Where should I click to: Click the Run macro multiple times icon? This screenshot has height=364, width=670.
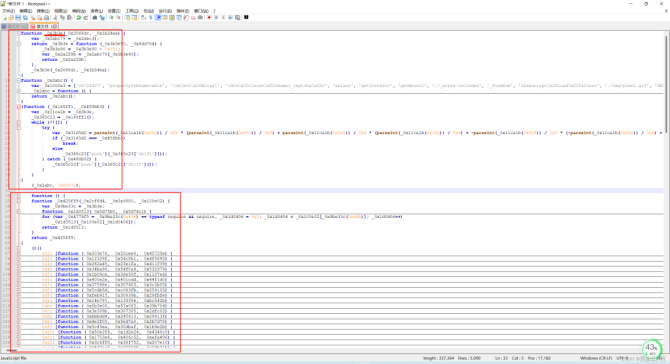click(230, 18)
